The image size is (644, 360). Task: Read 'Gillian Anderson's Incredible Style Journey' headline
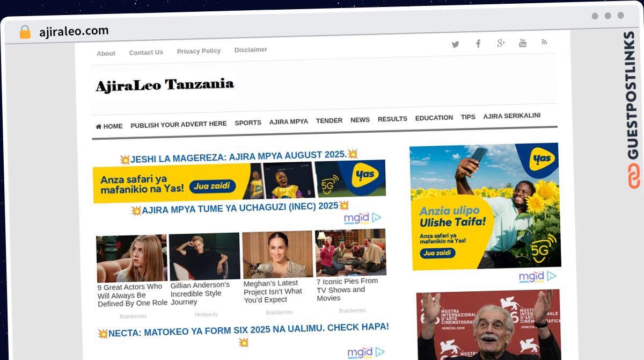coord(200,293)
